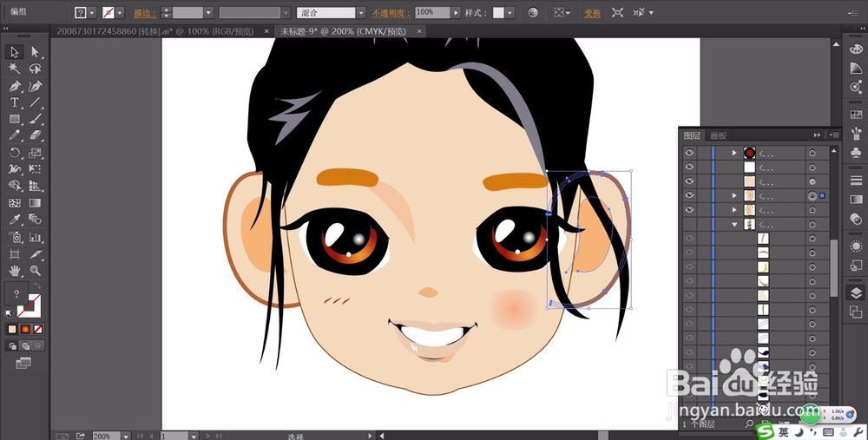Open the Layers panel flyout menu
Viewport: 868px width, 440px height.
coord(833,135)
